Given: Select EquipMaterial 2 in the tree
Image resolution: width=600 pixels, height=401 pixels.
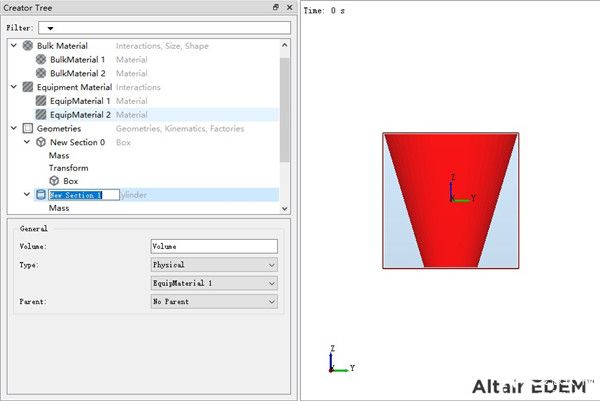Looking at the screenshot, I should (80, 114).
